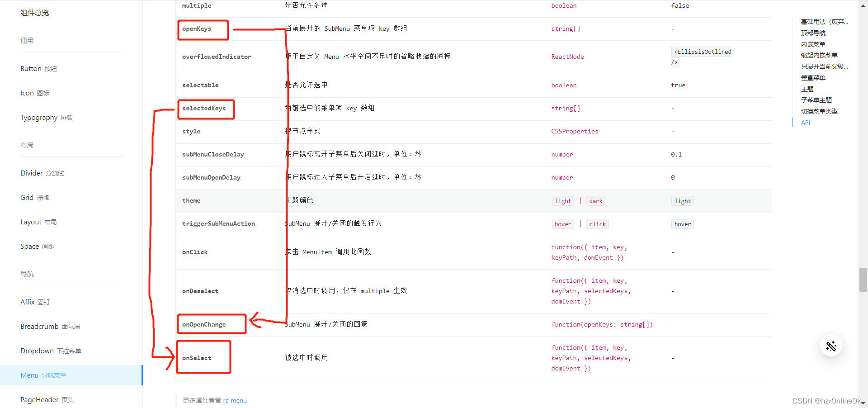Click subMenuOpenDelay property name
The image size is (868, 408).
pyautogui.click(x=211, y=177)
